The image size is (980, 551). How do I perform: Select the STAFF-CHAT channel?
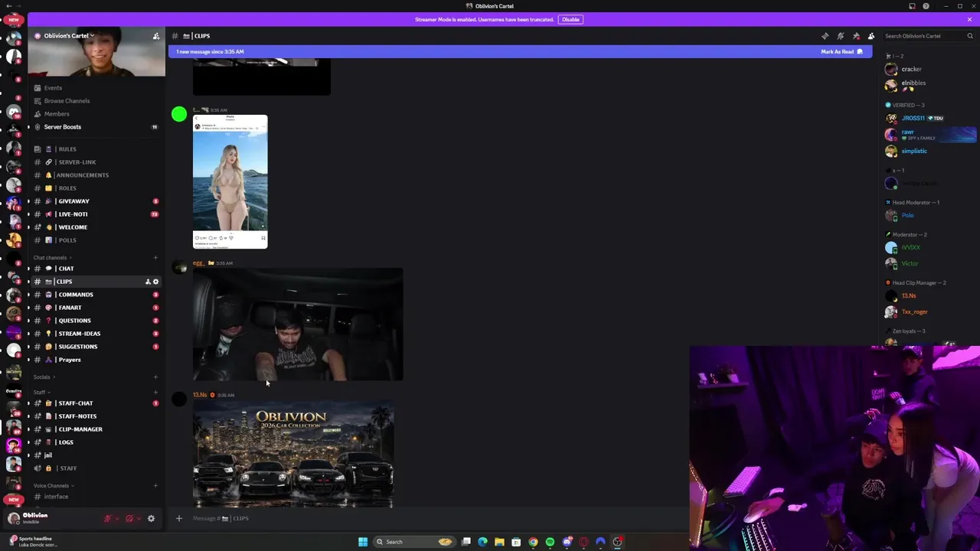(x=96, y=403)
